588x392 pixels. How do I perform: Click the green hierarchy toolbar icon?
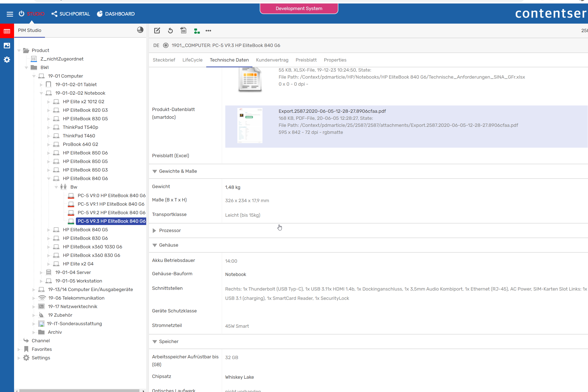(x=197, y=31)
